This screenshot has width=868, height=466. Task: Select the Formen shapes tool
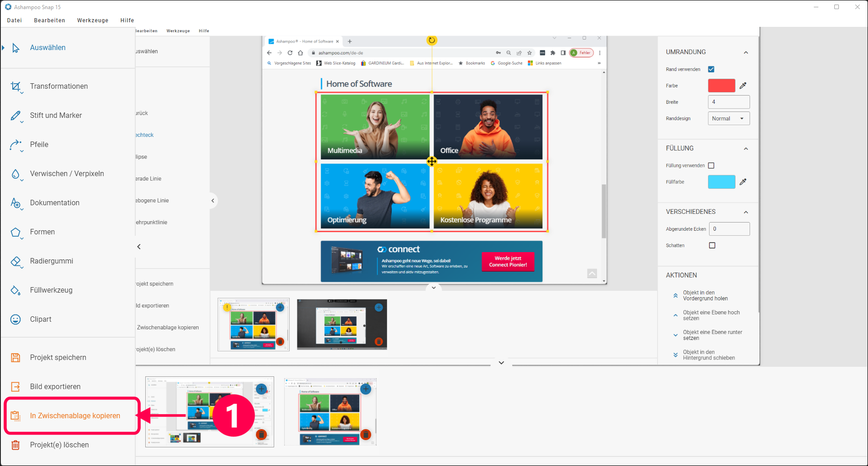point(16,232)
